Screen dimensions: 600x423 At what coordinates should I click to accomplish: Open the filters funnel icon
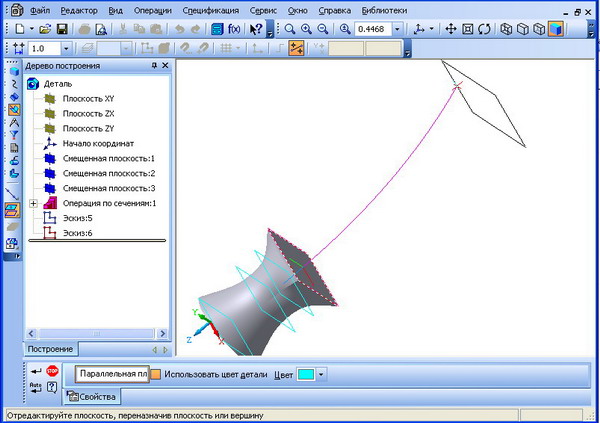[x=14, y=135]
